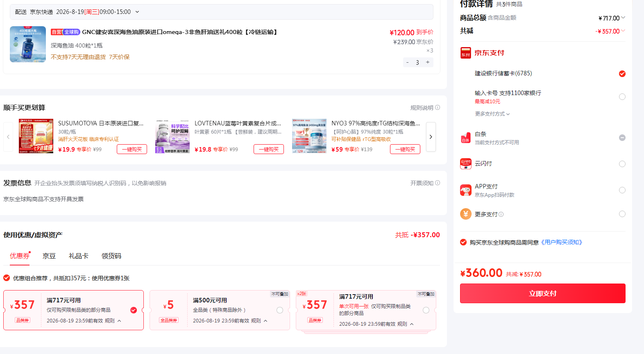Click the 不支持7天无理由退货 label
644x354 pixels.
78,57
